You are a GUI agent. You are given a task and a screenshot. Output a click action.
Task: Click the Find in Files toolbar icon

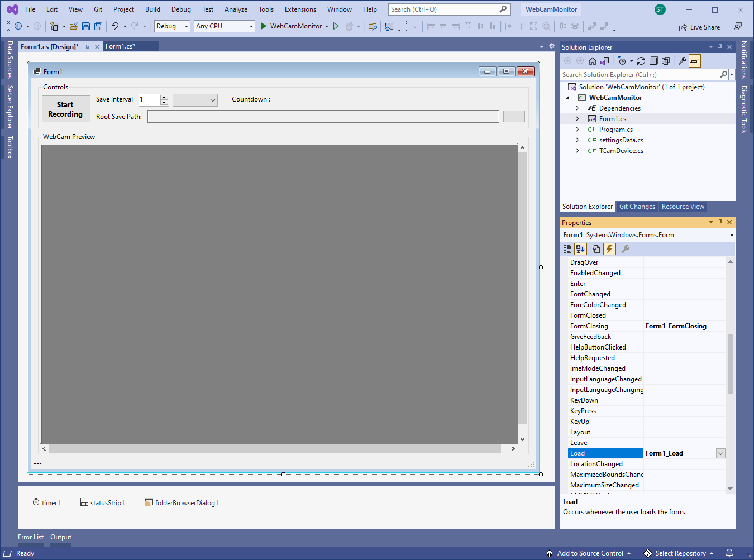pyautogui.click(x=373, y=26)
